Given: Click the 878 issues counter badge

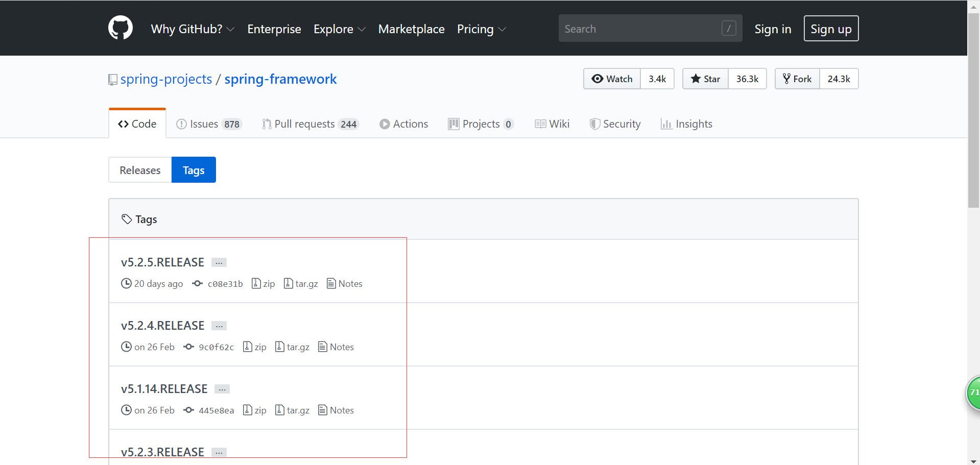Looking at the screenshot, I should (232, 124).
